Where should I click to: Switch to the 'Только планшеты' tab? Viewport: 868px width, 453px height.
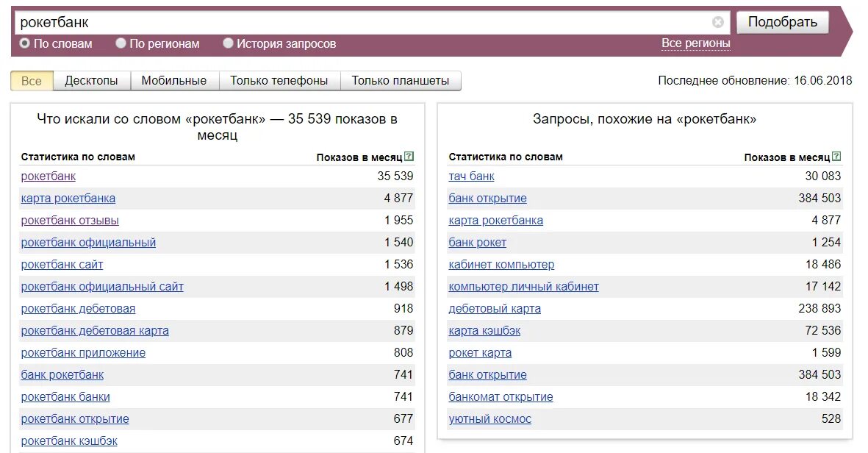point(401,81)
